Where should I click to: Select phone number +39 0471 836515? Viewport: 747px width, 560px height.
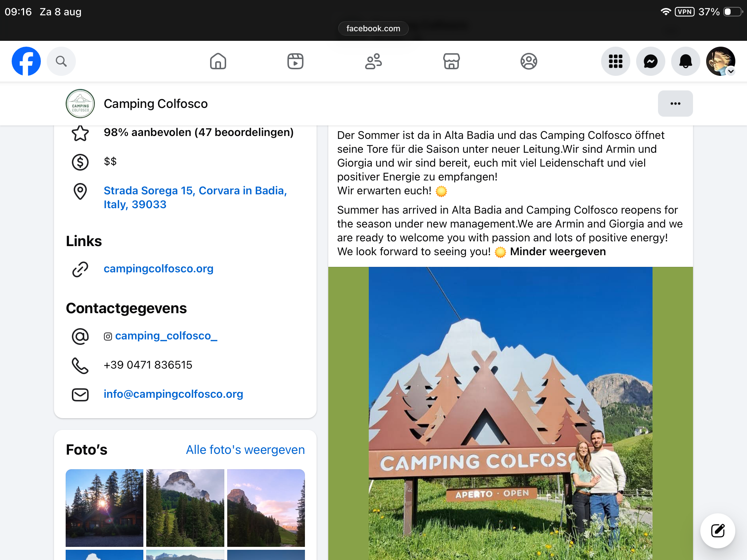tap(148, 365)
